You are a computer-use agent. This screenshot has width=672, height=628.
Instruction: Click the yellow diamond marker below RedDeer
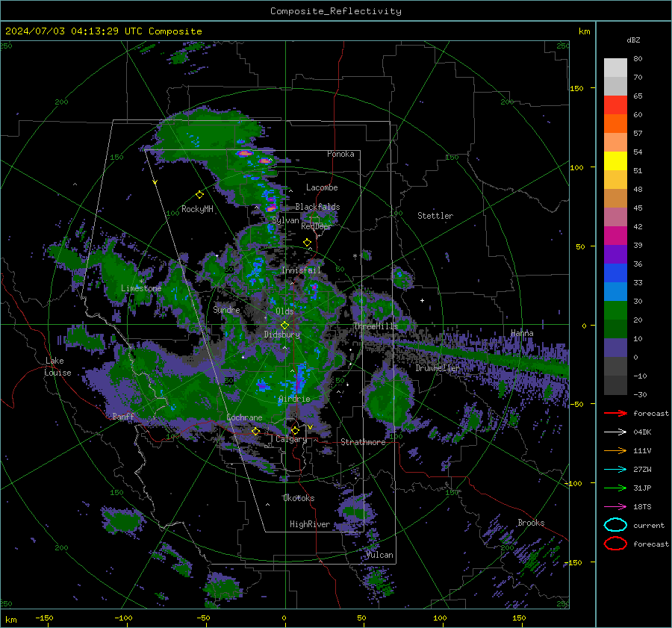coord(307,243)
